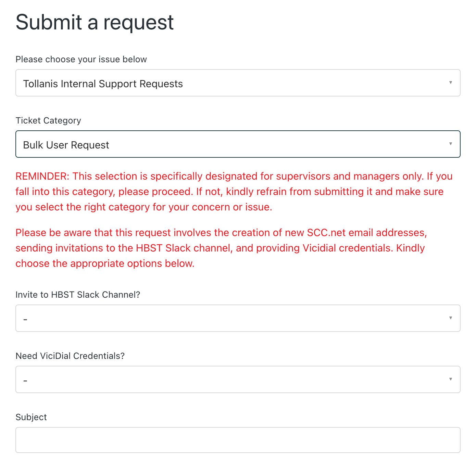Expand the 'Bulk User Request' category selector

(238, 144)
